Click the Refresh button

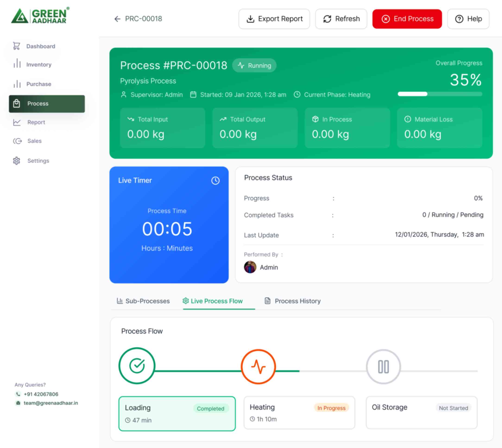[341, 19]
